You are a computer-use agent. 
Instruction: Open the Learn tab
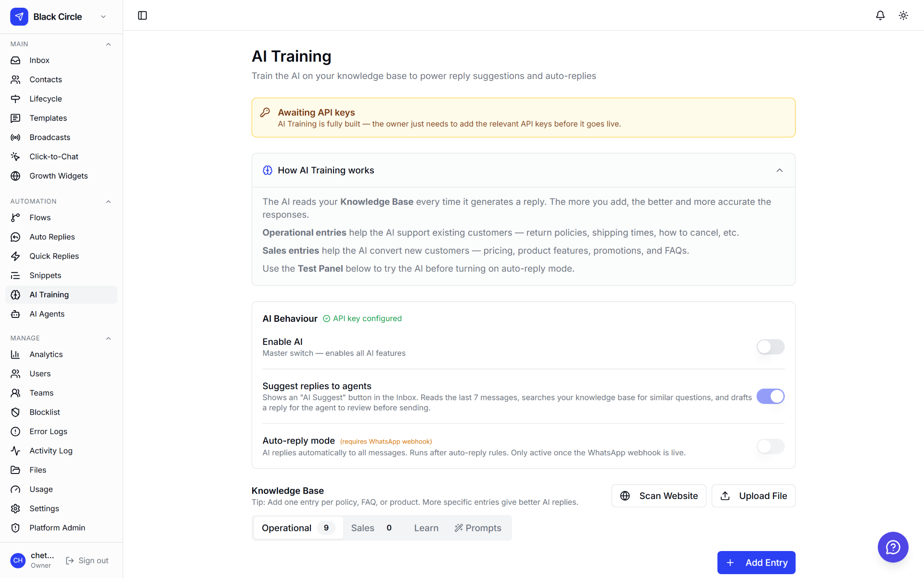(x=426, y=528)
